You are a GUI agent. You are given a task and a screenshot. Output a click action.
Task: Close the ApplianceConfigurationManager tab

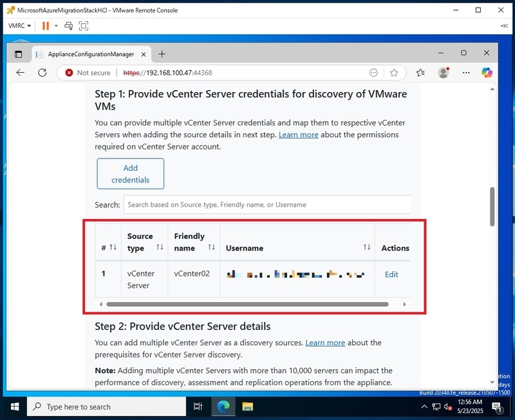(144, 55)
